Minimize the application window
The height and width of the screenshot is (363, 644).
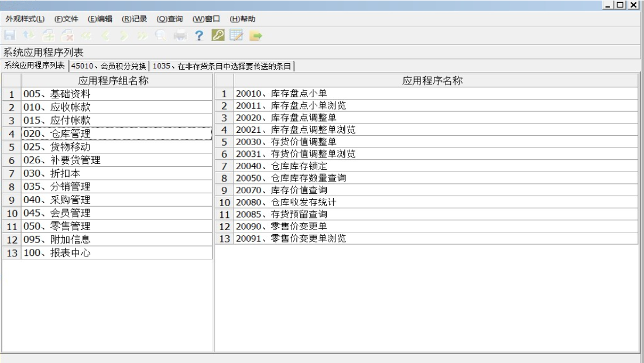coord(608,5)
